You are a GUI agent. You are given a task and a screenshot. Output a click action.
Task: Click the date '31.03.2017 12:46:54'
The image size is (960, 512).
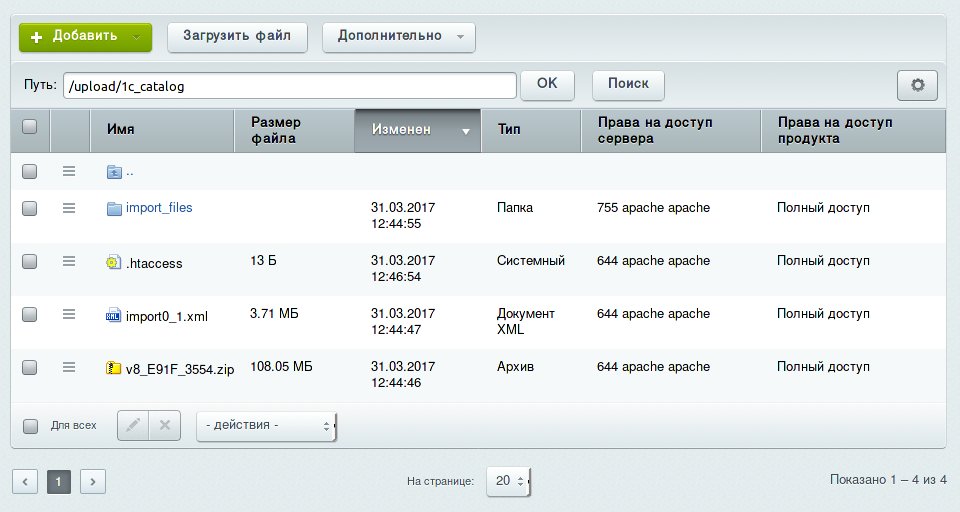403,268
